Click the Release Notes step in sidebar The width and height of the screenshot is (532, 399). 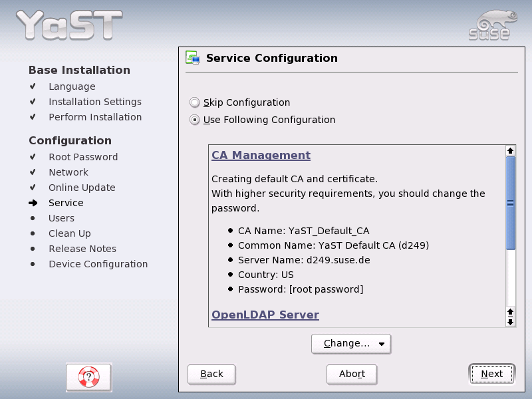click(x=82, y=249)
